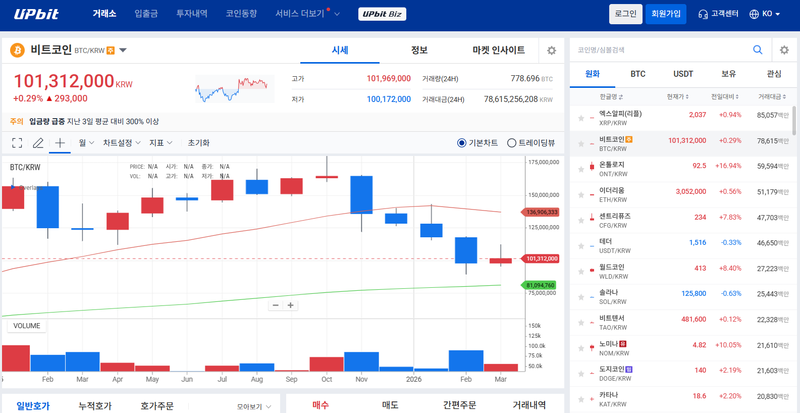Viewport: 800px width, 413px height.
Task: Expand the 월 timeframe dropdown
Action: click(x=87, y=143)
